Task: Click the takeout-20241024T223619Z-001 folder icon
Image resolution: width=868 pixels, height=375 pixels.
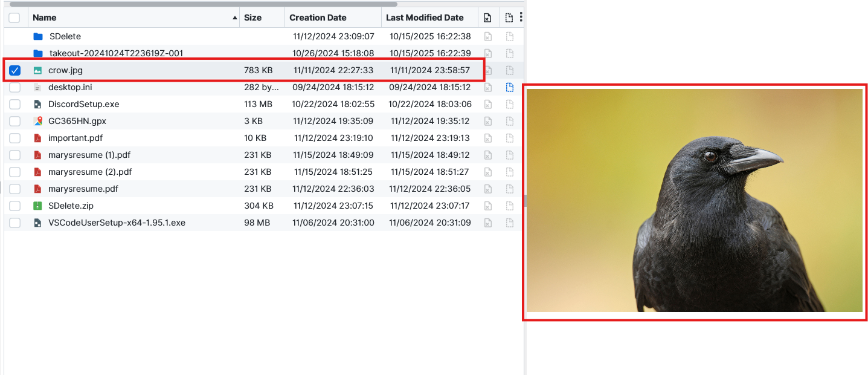Action: tap(38, 53)
